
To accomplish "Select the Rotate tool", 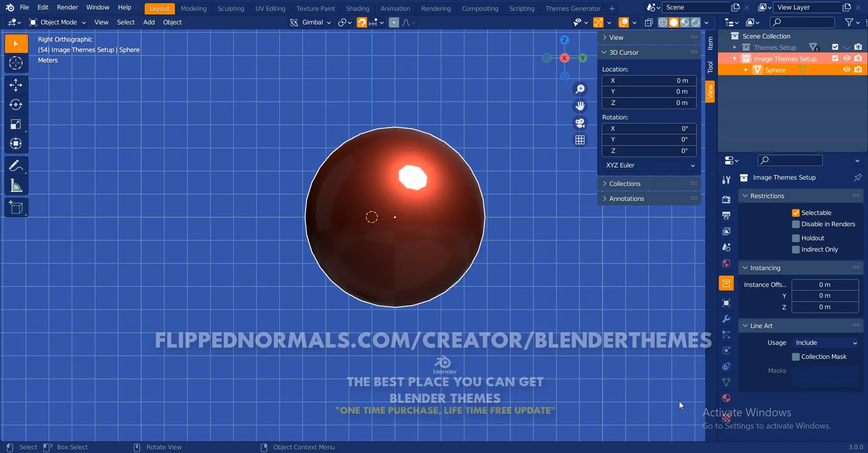I will coord(16,105).
